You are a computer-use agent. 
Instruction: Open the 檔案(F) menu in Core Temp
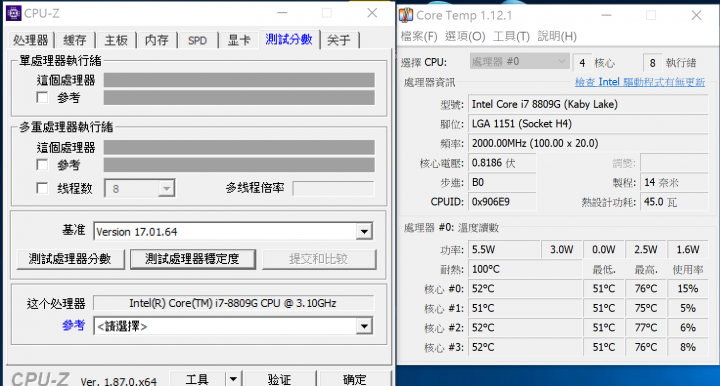coord(419,36)
